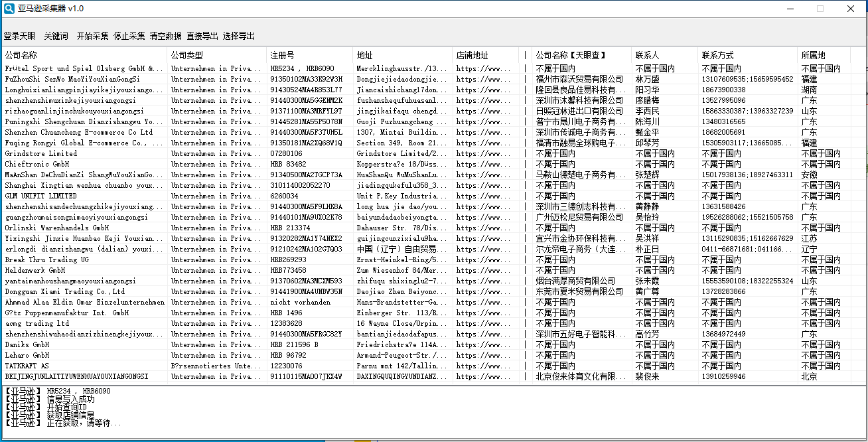Select the GLM UNIFIT LIMITED row
The image size is (868, 442).
(x=427, y=196)
